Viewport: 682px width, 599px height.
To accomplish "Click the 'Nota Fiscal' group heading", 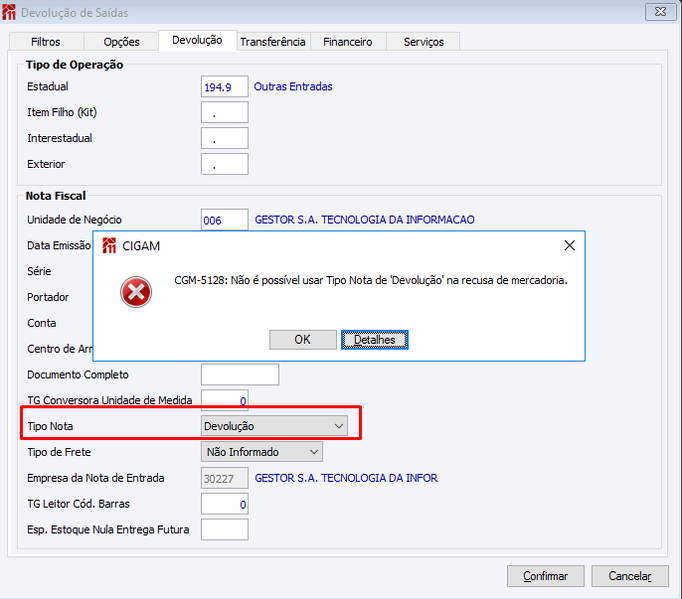I will click(56, 196).
